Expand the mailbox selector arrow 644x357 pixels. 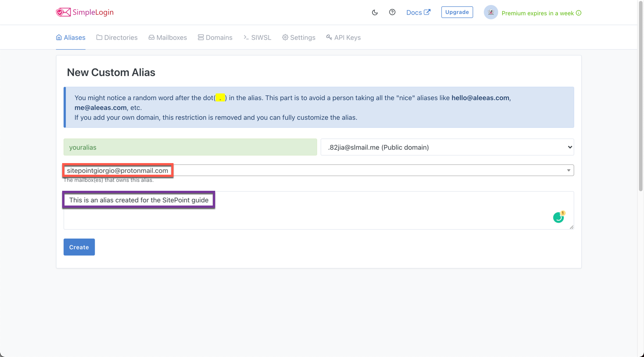coord(569,170)
